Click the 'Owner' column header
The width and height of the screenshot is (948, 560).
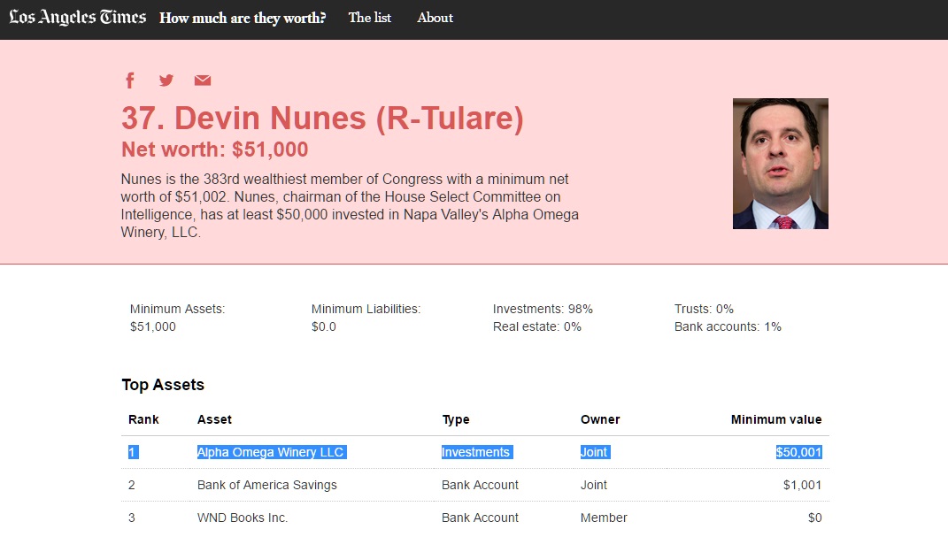[600, 419]
